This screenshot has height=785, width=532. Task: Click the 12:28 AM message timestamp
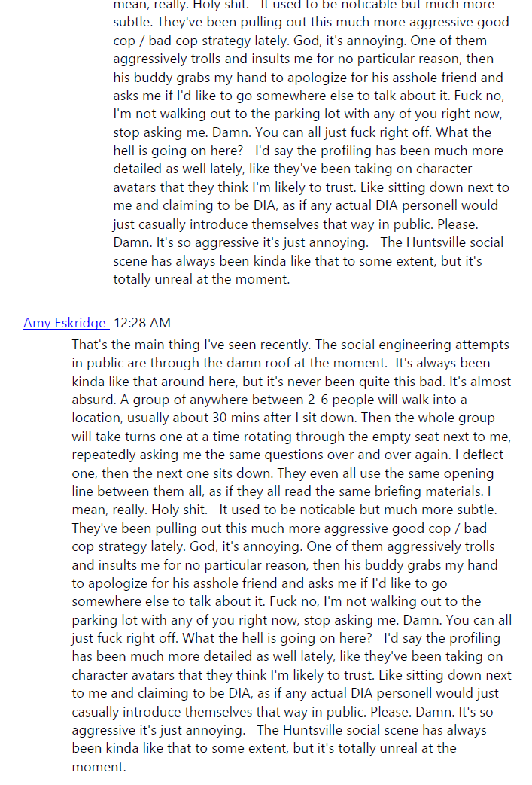pos(142,323)
